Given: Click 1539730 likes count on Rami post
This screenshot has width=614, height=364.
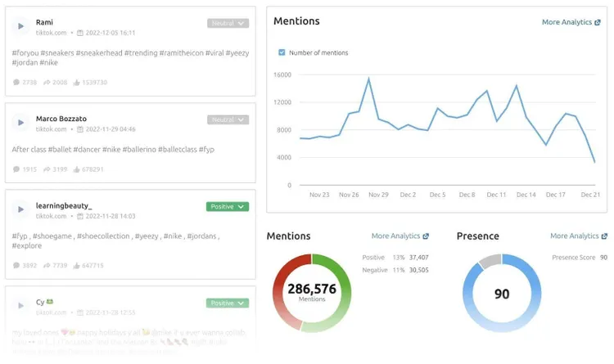Looking at the screenshot, I should [94, 83].
